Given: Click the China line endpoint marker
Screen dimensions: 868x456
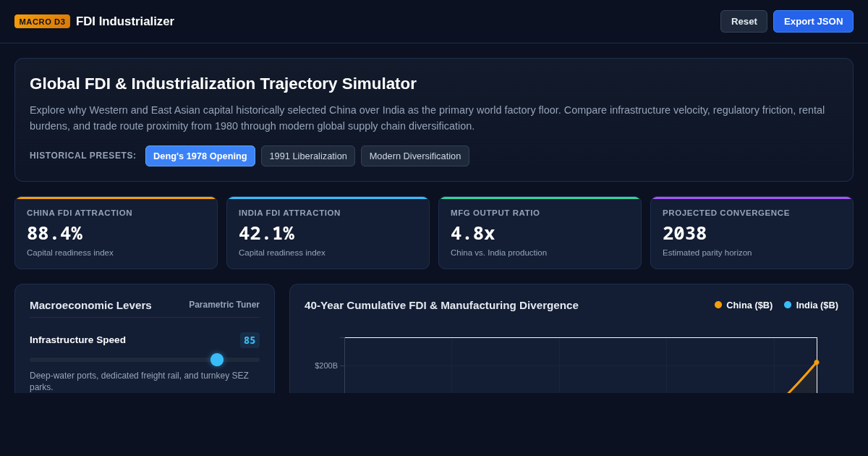Looking at the screenshot, I should [817, 362].
